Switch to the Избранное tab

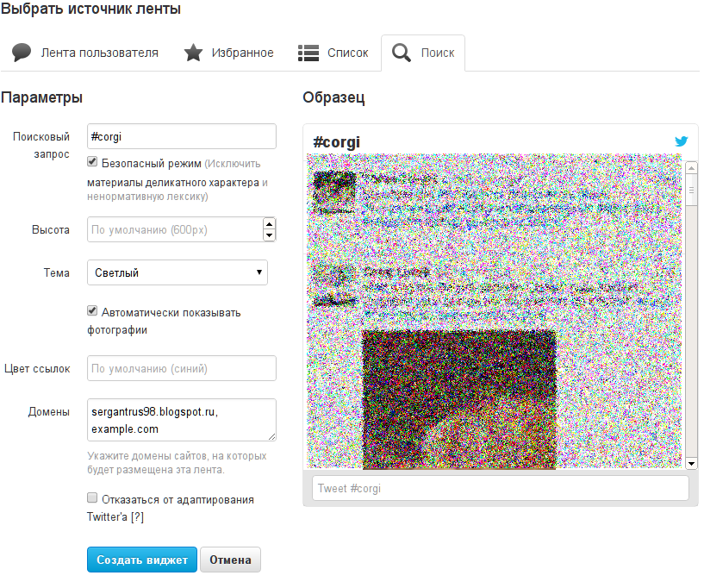[x=229, y=53]
